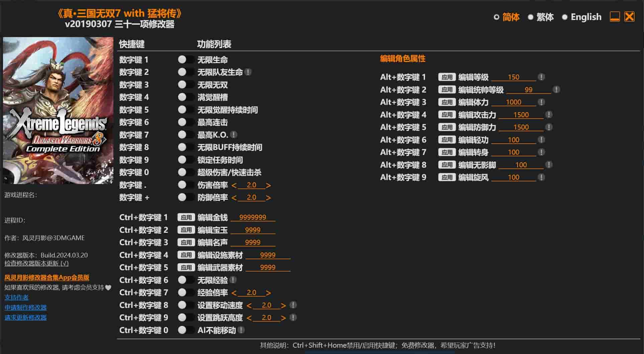
Task: Click info icon beside 编辑等级 value
Action: [x=541, y=77]
